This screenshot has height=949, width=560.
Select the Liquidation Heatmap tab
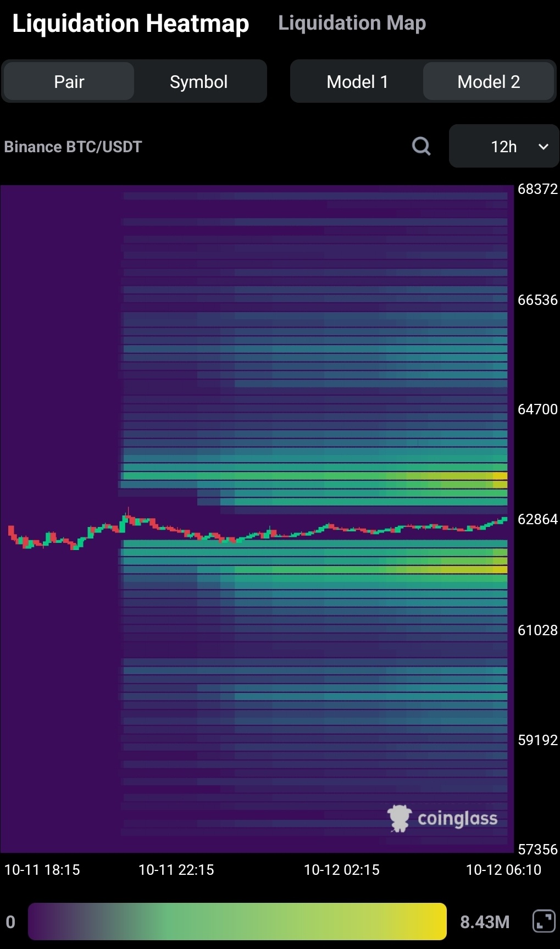coord(131,24)
